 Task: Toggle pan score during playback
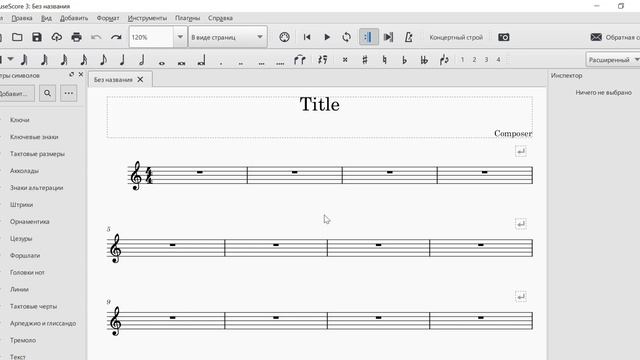point(388,37)
